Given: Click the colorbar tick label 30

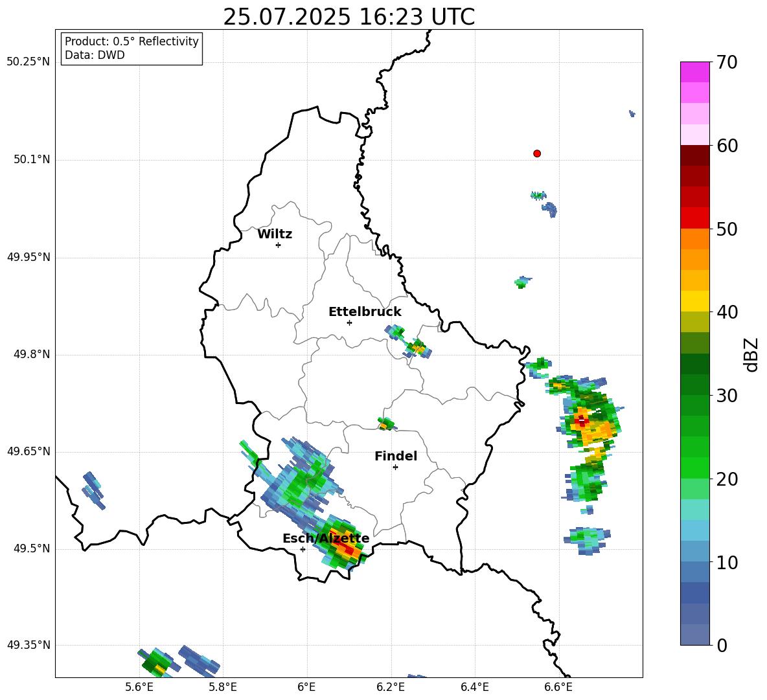Looking at the screenshot, I should pos(727,396).
